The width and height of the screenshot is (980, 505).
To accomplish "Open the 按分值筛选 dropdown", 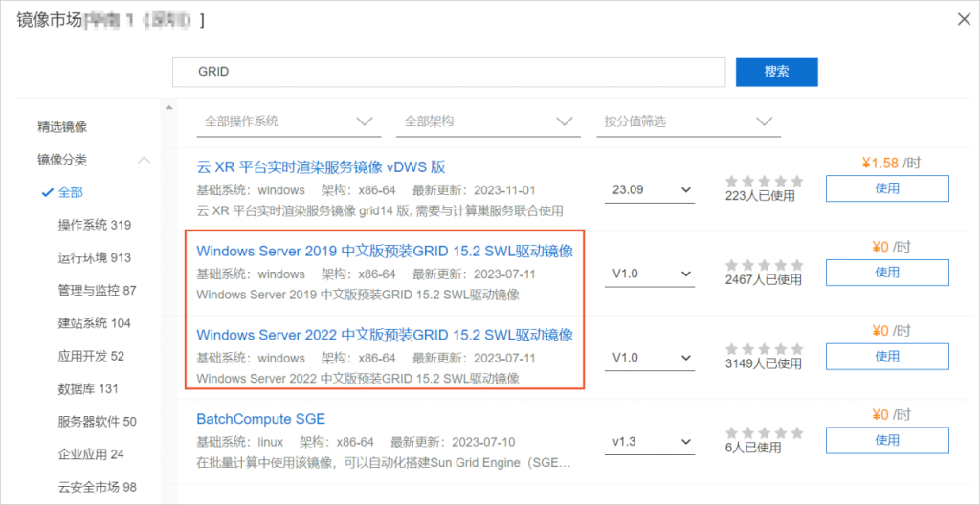I will coord(688,121).
